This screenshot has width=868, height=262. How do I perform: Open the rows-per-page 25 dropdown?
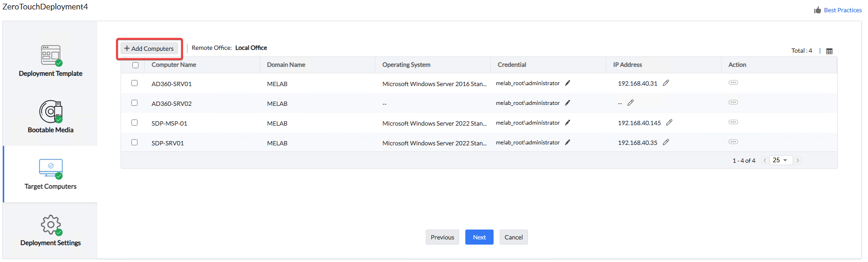click(x=780, y=160)
